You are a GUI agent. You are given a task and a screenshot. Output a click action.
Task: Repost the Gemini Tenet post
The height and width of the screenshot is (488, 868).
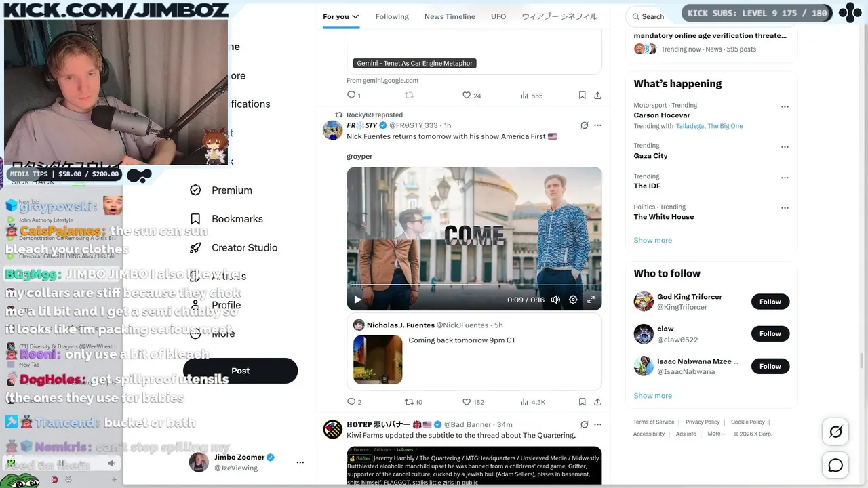tap(409, 96)
